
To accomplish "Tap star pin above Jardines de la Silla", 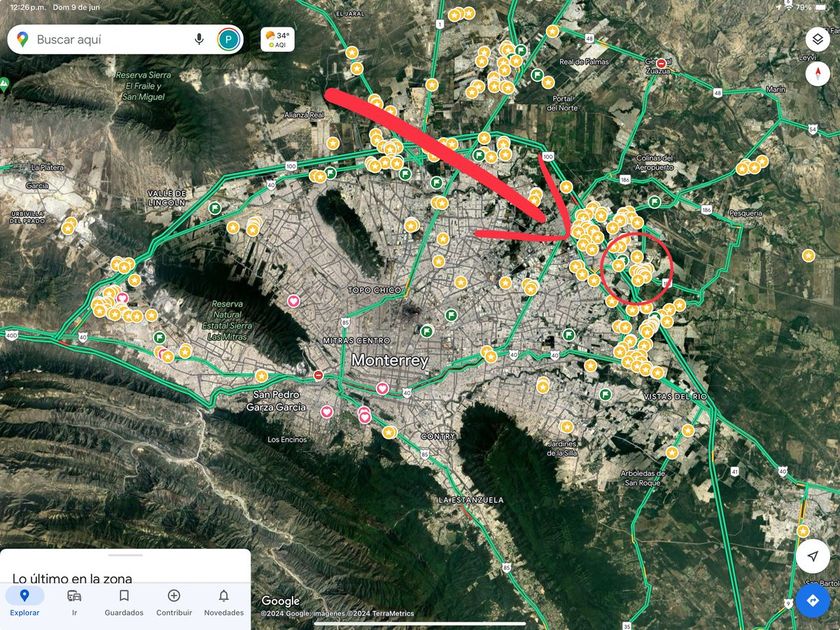I will pos(566,427).
